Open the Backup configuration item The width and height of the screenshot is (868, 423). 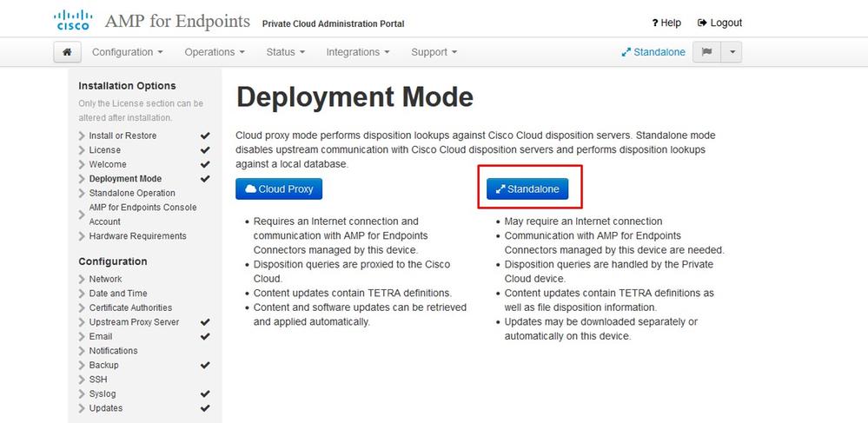click(103, 366)
